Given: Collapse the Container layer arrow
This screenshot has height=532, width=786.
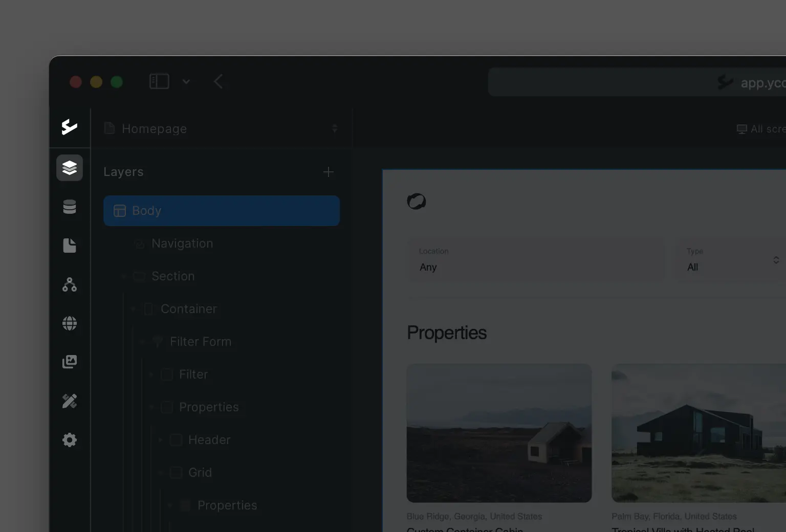Looking at the screenshot, I should click(x=133, y=309).
